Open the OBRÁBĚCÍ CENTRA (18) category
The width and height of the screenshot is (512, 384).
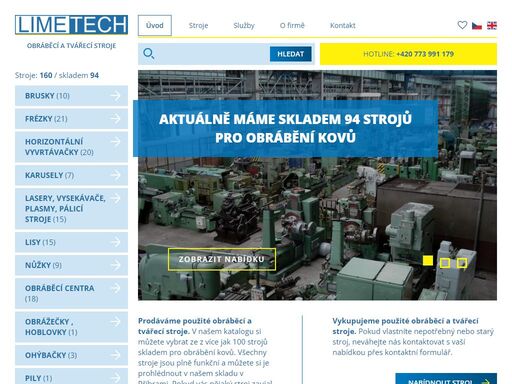(x=71, y=293)
